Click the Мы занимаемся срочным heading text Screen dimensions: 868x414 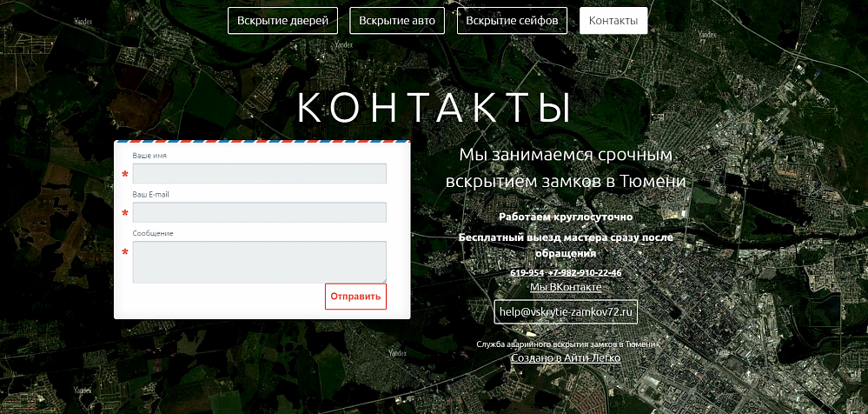coord(566,169)
